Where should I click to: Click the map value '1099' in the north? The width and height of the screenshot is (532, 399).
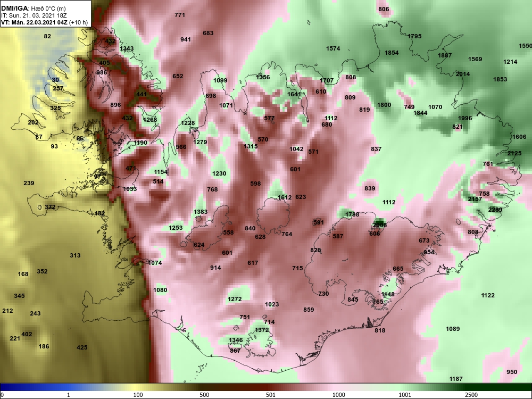coord(220,80)
